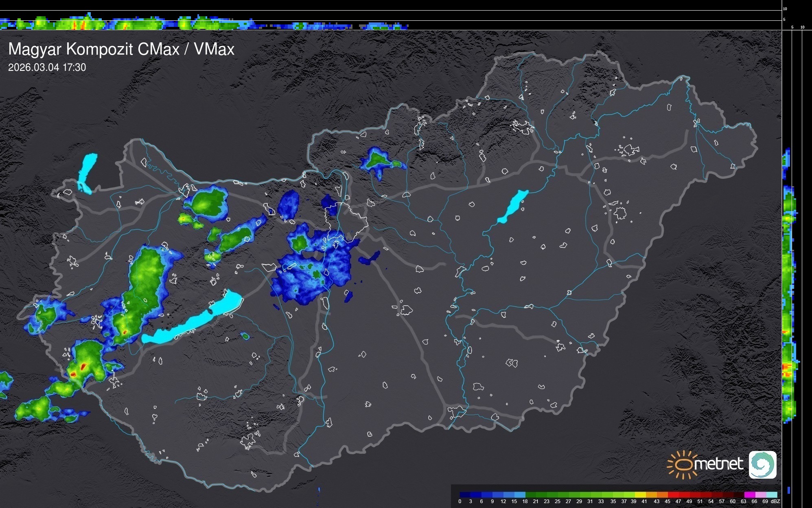Select the bright red 45 dBZ swatch
This screenshot has width=812, height=508.
[x=672, y=495]
